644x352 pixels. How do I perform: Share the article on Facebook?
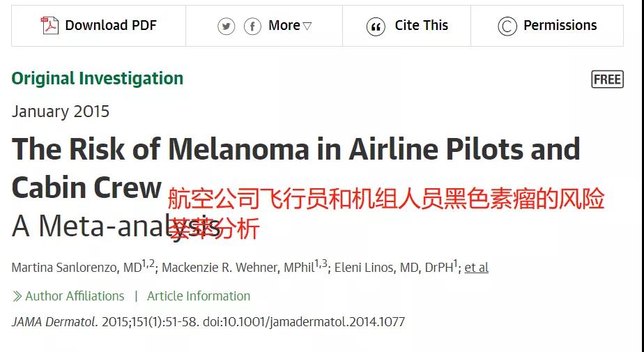[252, 26]
